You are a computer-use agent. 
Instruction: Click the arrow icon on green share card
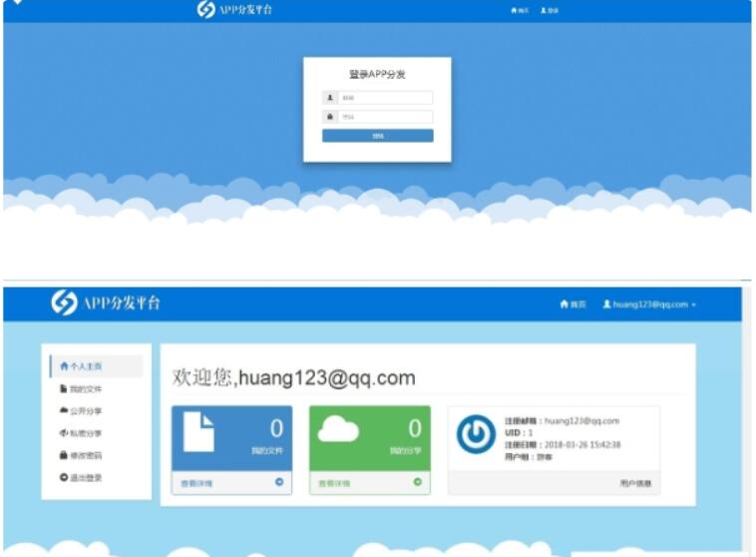click(417, 483)
